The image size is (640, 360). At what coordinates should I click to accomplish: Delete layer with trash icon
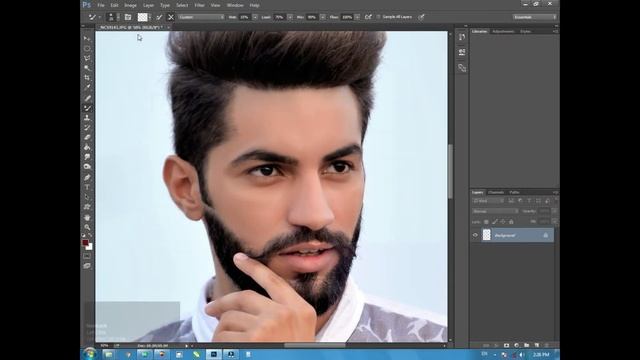(547, 345)
